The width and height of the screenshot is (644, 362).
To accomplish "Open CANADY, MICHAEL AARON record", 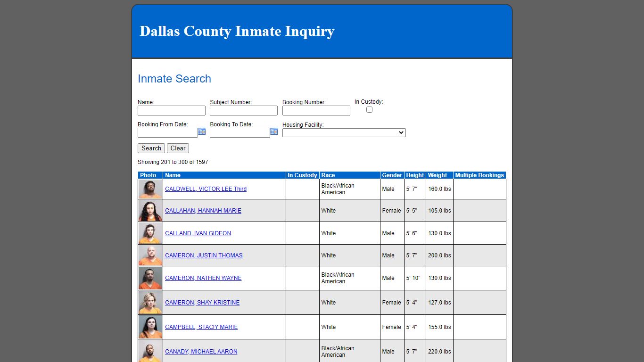I will 201,352.
